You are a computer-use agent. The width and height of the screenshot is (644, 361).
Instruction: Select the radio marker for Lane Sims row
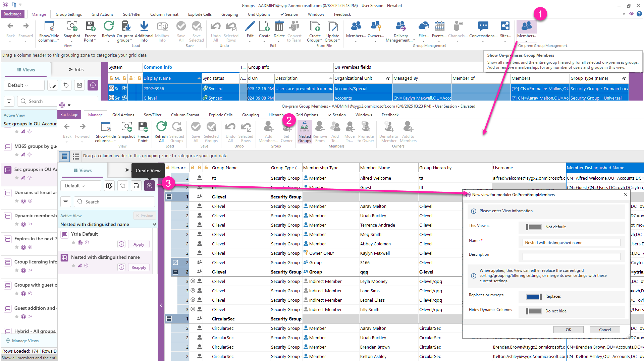click(193, 291)
